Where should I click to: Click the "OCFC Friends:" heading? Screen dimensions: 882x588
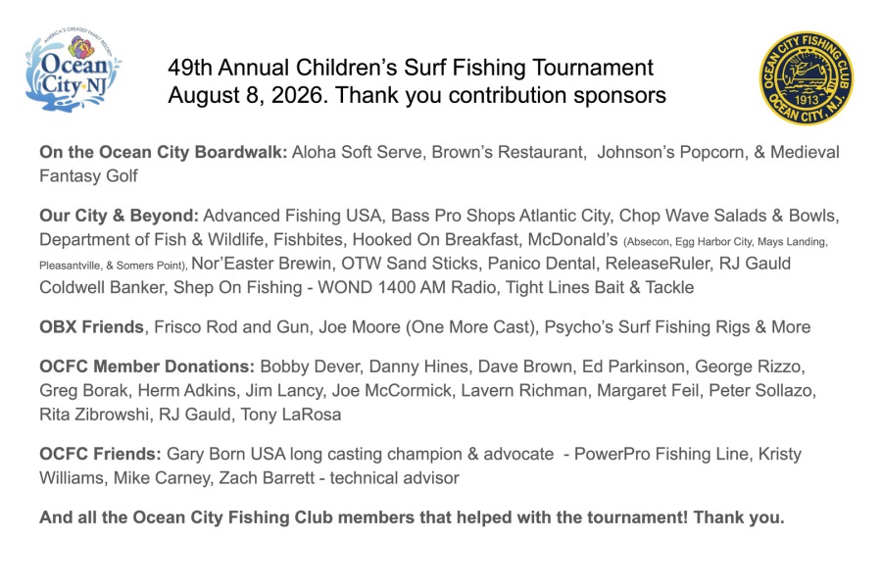(x=100, y=454)
